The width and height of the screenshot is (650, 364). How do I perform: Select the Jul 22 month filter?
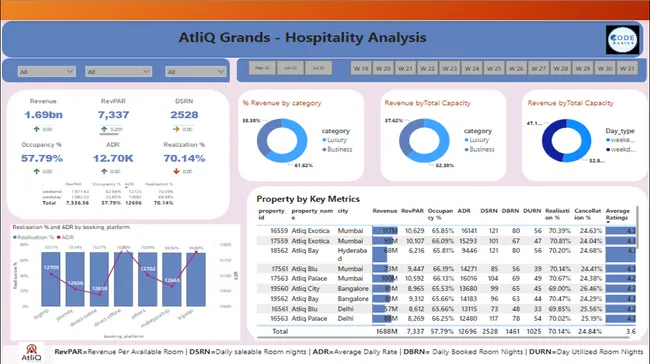[x=318, y=68]
